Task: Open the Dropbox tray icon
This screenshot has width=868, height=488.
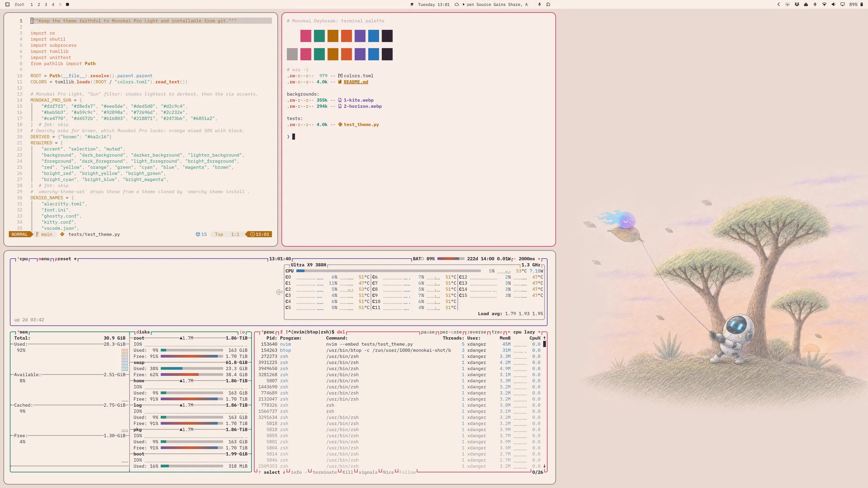Action: [797, 4]
